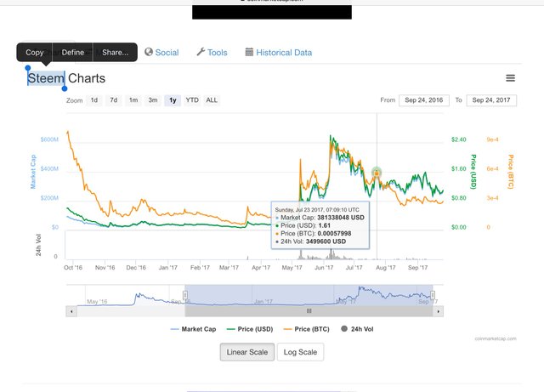Switch chart to Linear Scale

tap(247, 352)
